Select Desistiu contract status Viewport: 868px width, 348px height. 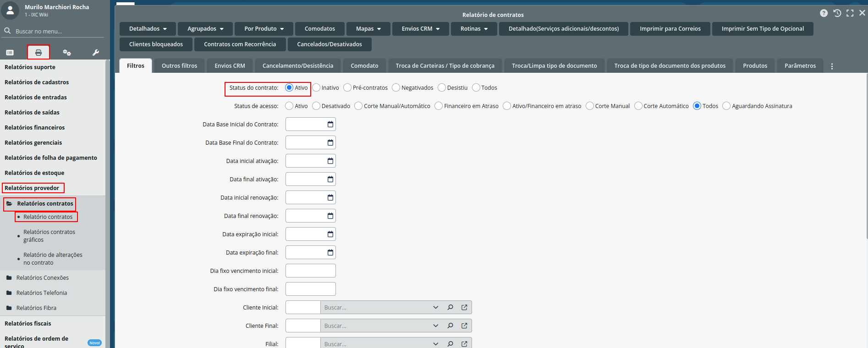pos(442,87)
